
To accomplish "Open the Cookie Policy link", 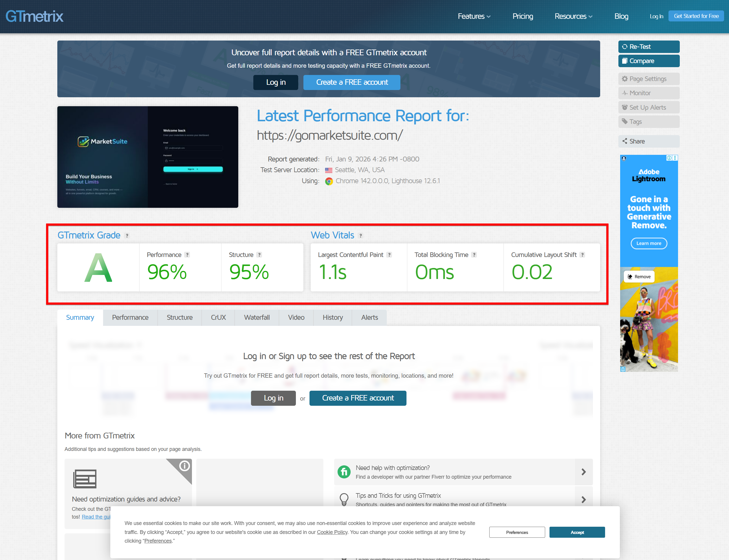I will coord(332,532).
